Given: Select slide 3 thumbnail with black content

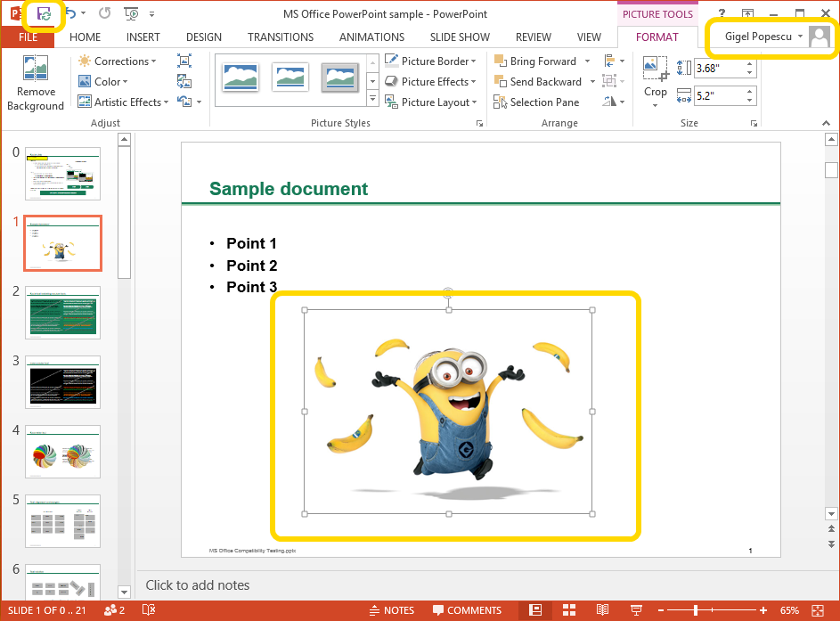Looking at the screenshot, I should [62, 382].
